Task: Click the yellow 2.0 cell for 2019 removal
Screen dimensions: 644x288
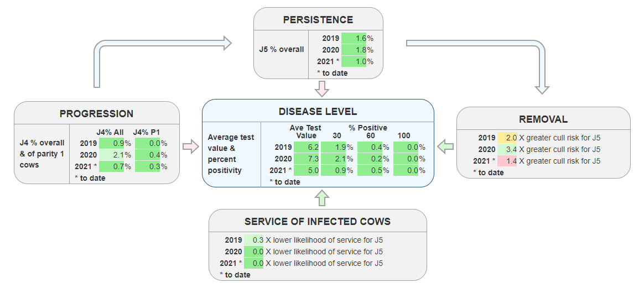Action: click(507, 138)
